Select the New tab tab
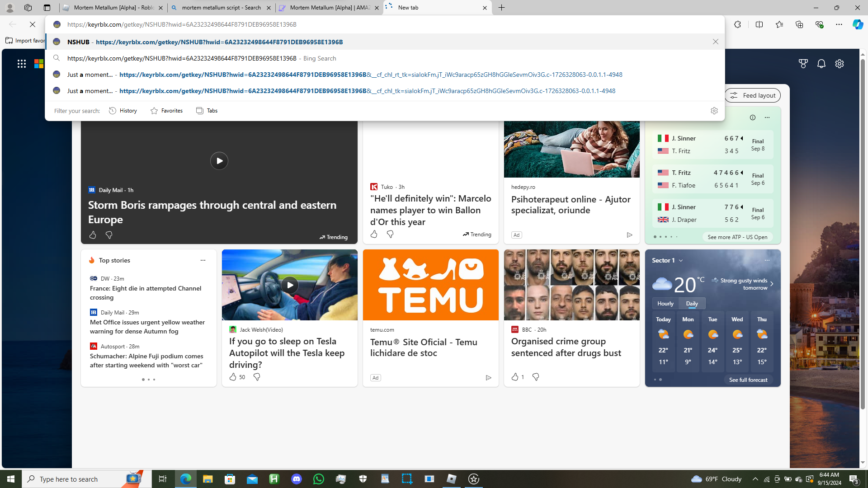 tap(437, 8)
